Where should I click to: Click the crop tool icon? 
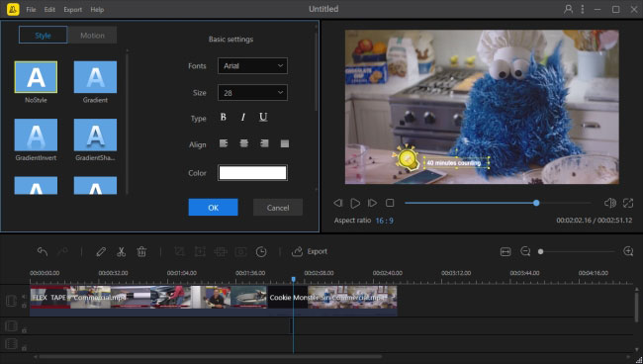(179, 251)
